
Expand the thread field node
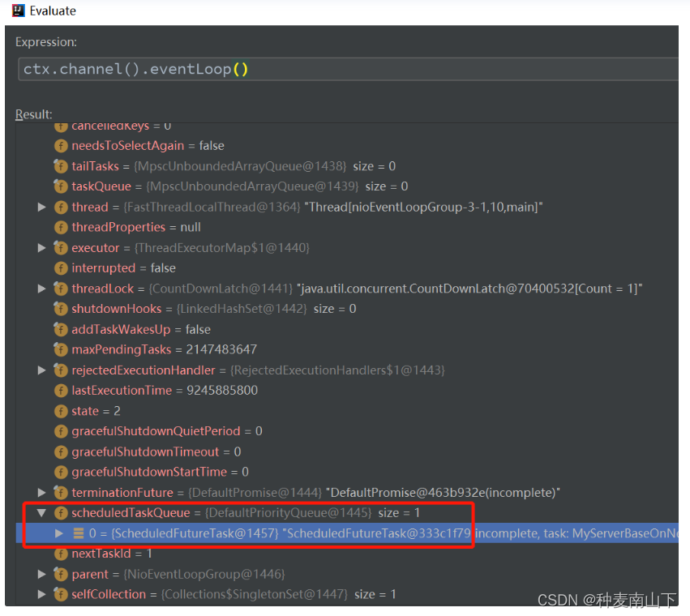click(42, 207)
